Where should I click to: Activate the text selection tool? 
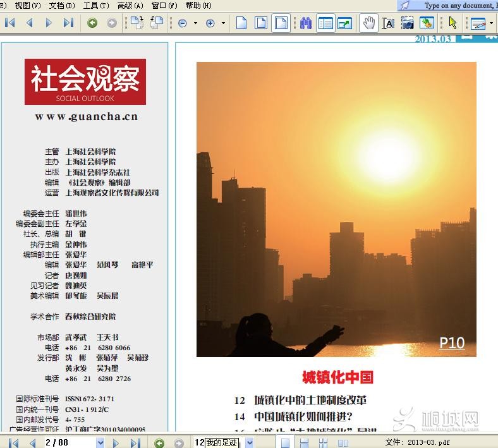tap(388, 23)
